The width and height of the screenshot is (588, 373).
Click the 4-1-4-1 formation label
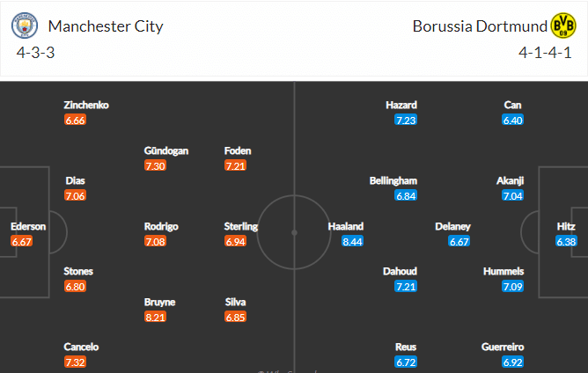point(545,53)
